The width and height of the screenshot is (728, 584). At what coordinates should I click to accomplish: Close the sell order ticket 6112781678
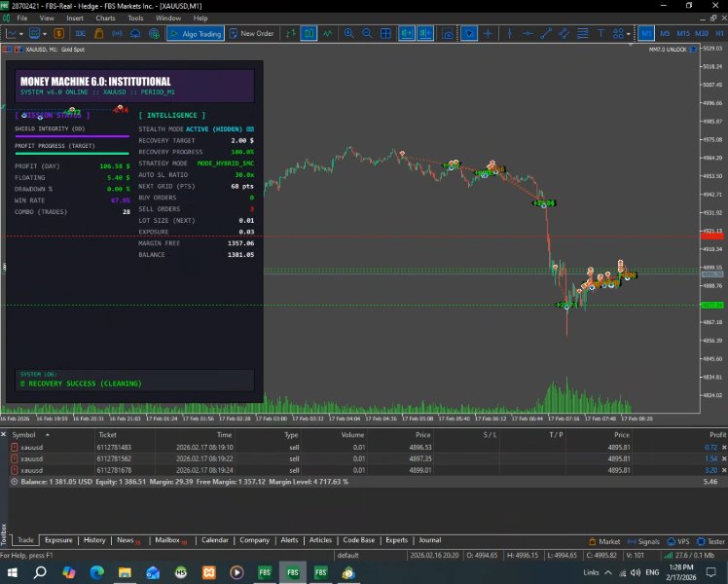point(724,470)
